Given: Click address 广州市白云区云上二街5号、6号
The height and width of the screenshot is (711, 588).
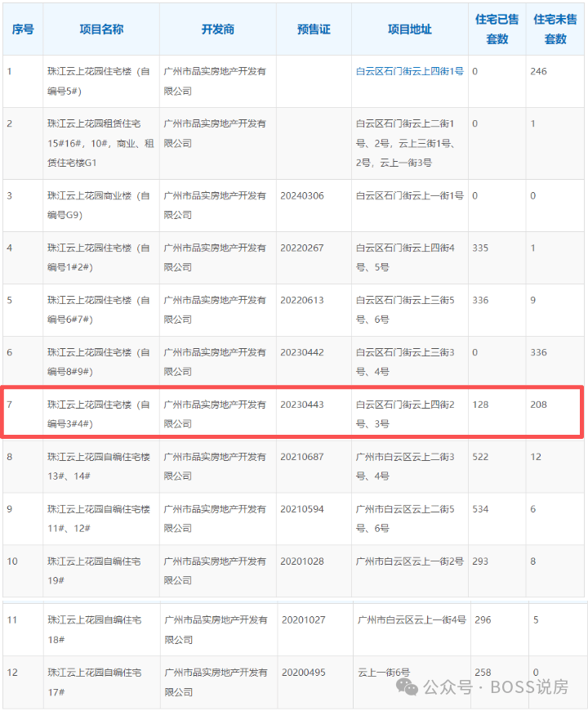Looking at the screenshot, I should [405, 518].
